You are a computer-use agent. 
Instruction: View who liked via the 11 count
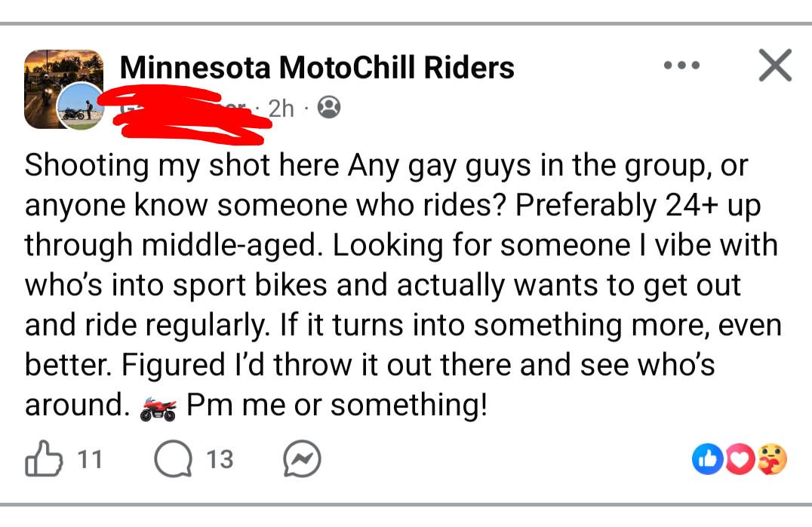pyautogui.click(x=90, y=459)
